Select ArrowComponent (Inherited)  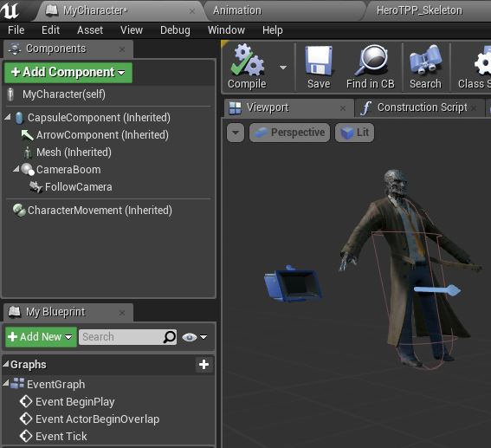click(x=102, y=135)
